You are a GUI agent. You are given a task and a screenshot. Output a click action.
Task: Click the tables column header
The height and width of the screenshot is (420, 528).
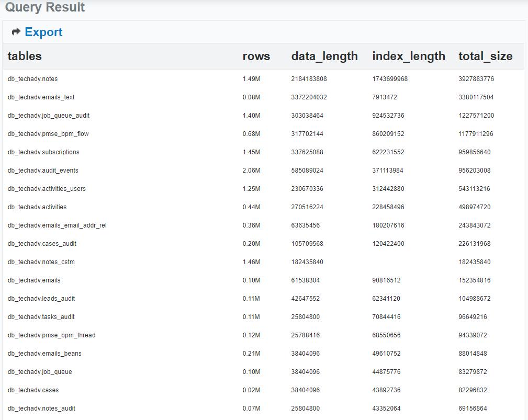point(24,56)
